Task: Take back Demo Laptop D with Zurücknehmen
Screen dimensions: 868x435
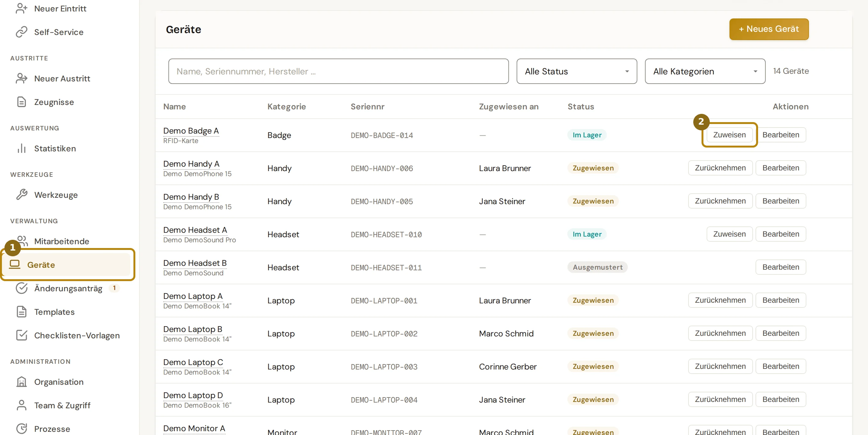Action: click(720, 399)
